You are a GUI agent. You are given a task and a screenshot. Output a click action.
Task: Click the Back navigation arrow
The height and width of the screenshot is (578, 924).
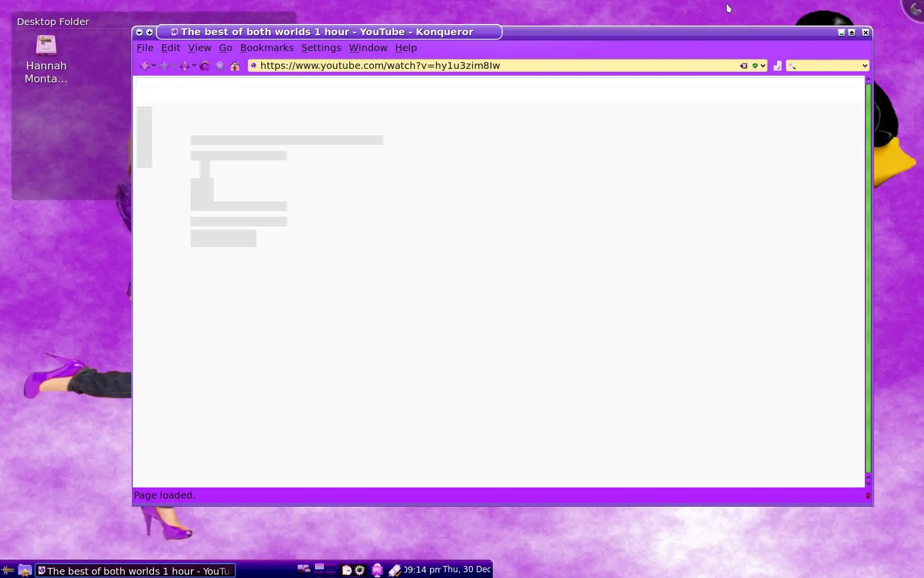(144, 66)
